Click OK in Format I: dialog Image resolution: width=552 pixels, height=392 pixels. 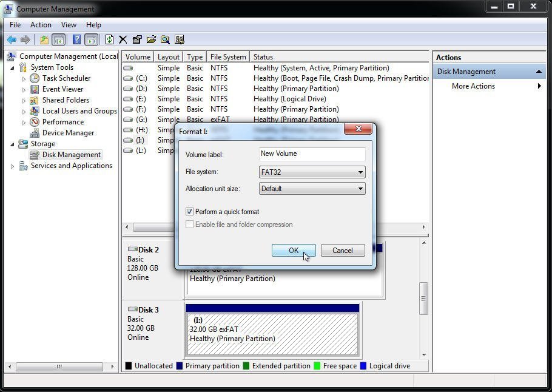[x=294, y=251]
